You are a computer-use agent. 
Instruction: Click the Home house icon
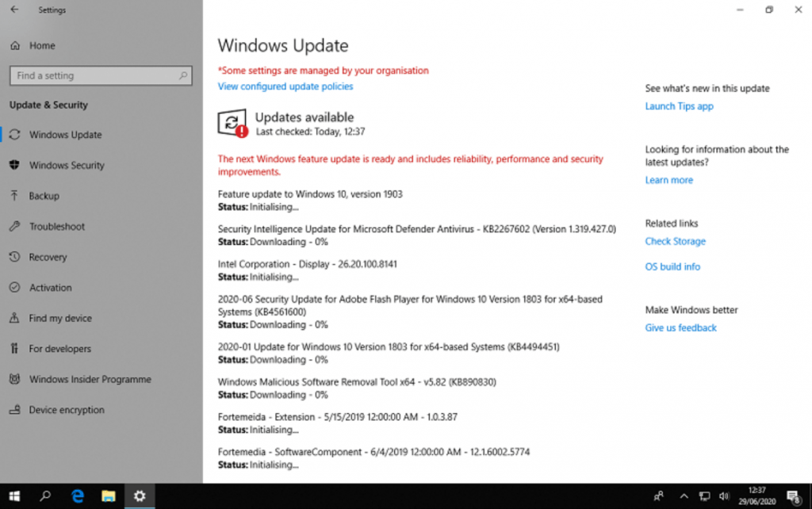coord(15,45)
